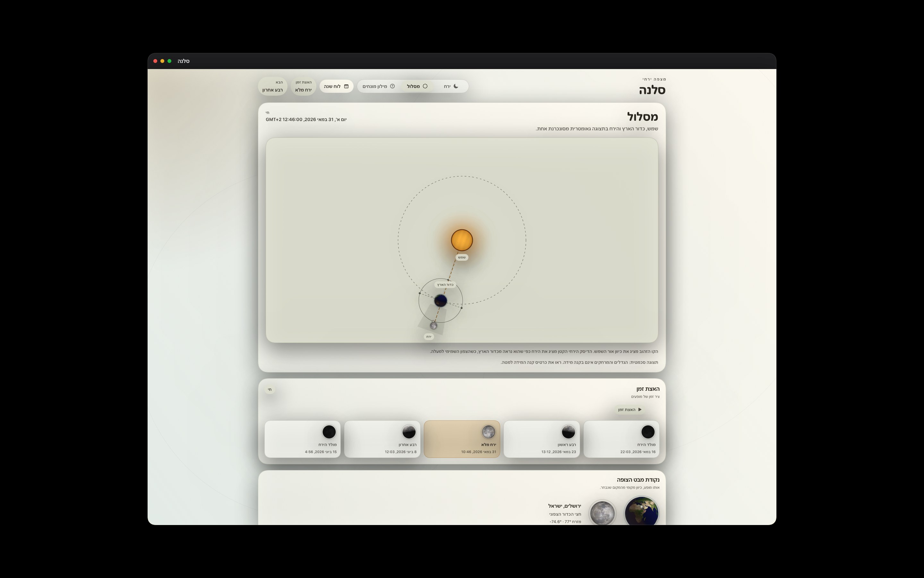This screenshot has height=578, width=924.
Task: Click the dashed orbit circle icon
Action: pos(425,86)
